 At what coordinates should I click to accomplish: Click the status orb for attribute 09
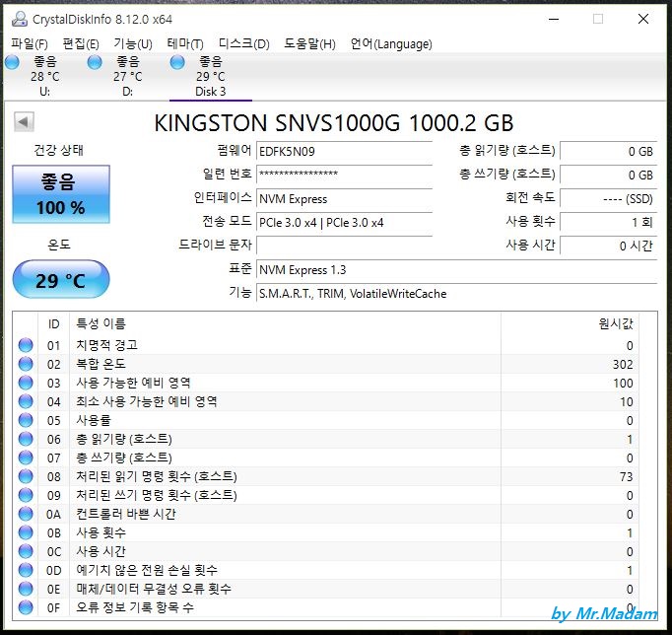click(26, 495)
